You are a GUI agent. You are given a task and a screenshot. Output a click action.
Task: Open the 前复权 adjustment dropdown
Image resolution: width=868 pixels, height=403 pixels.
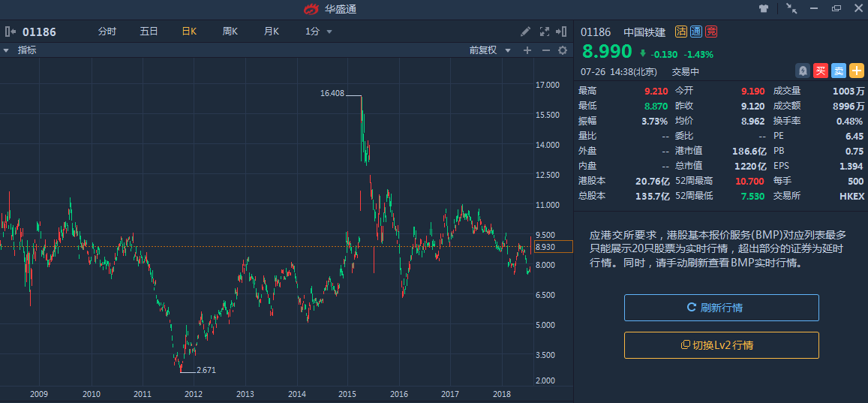tap(490, 50)
